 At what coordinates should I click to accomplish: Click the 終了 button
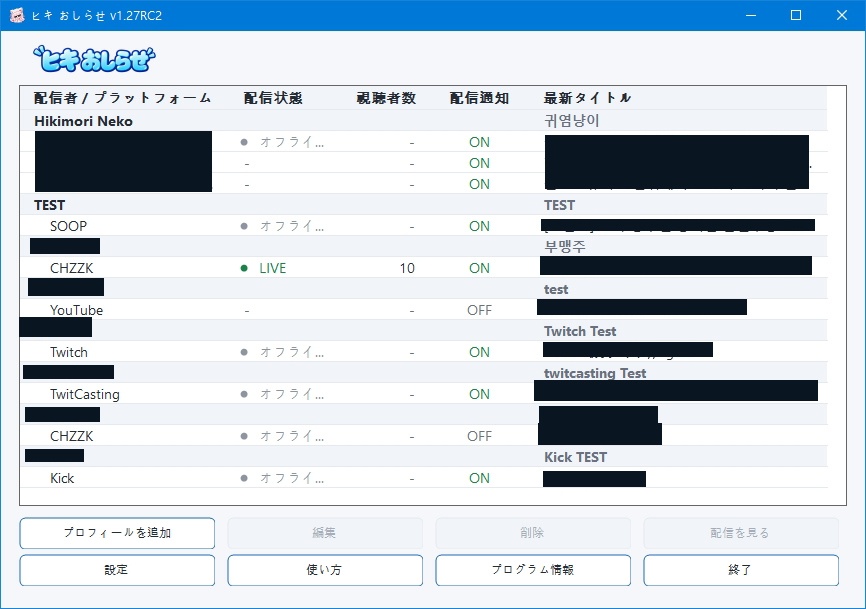coord(741,570)
